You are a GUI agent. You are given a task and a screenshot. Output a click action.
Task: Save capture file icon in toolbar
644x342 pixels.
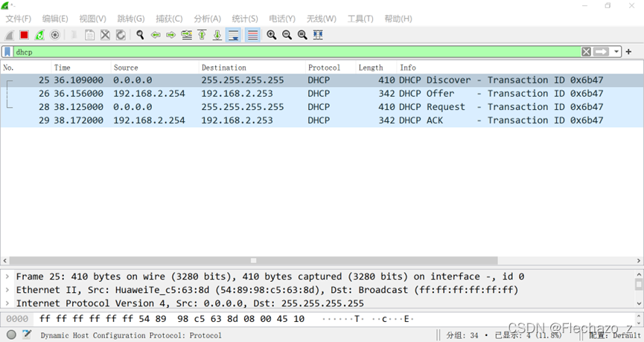coord(89,35)
